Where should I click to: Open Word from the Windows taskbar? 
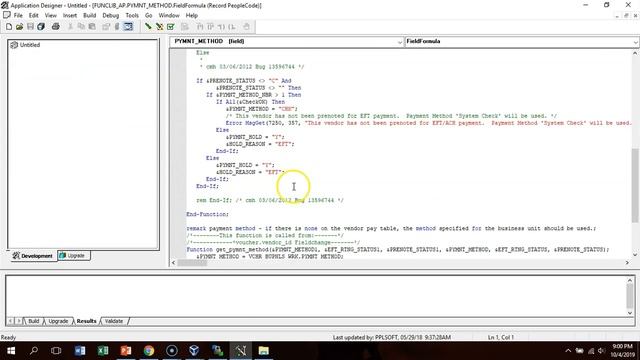(x=80, y=351)
